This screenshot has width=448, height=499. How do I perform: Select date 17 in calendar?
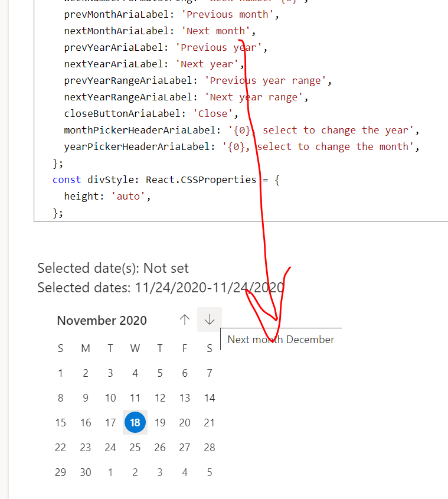point(110,423)
